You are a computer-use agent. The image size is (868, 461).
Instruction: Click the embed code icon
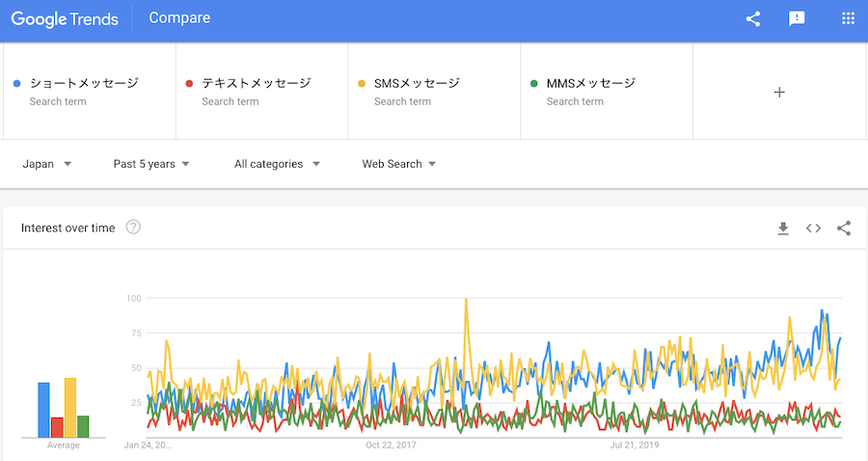813,229
